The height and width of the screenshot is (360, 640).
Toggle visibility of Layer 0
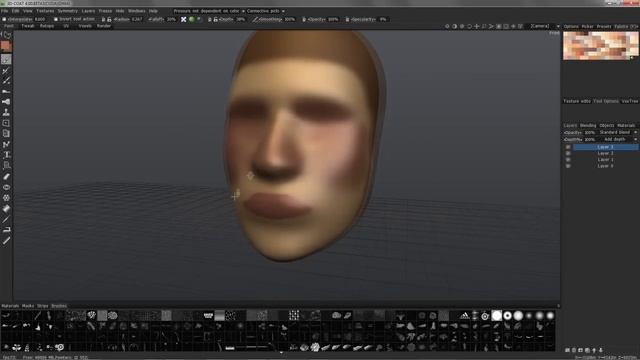[x=568, y=166]
